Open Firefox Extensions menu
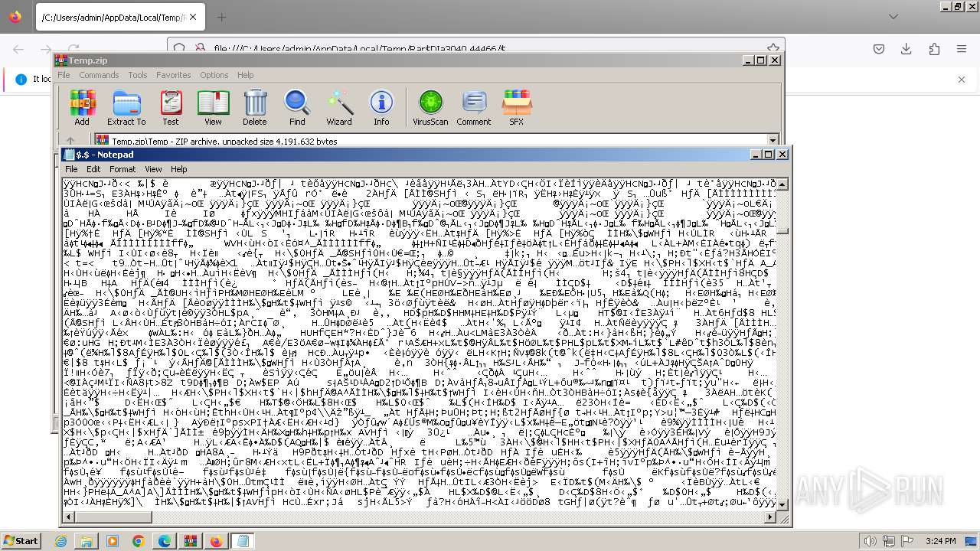Viewport: 980px width, 551px height. [934, 49]
